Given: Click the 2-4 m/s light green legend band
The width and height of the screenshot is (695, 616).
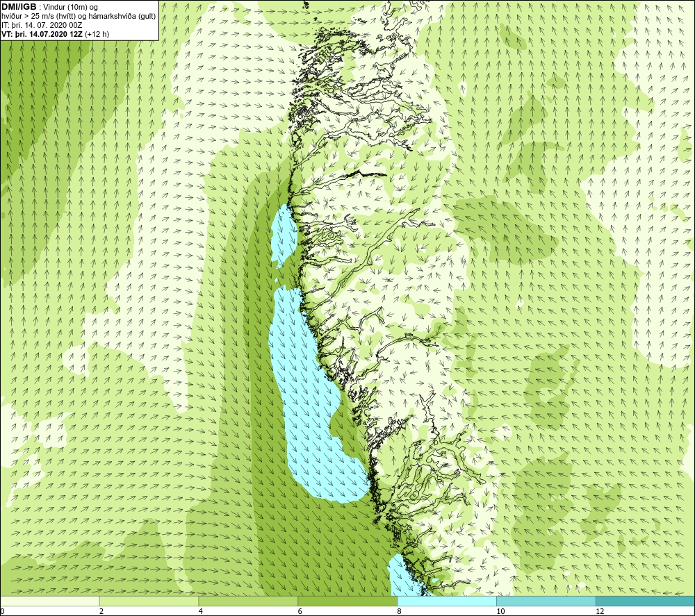Looking at the screenshot, I should click(149, 601).
